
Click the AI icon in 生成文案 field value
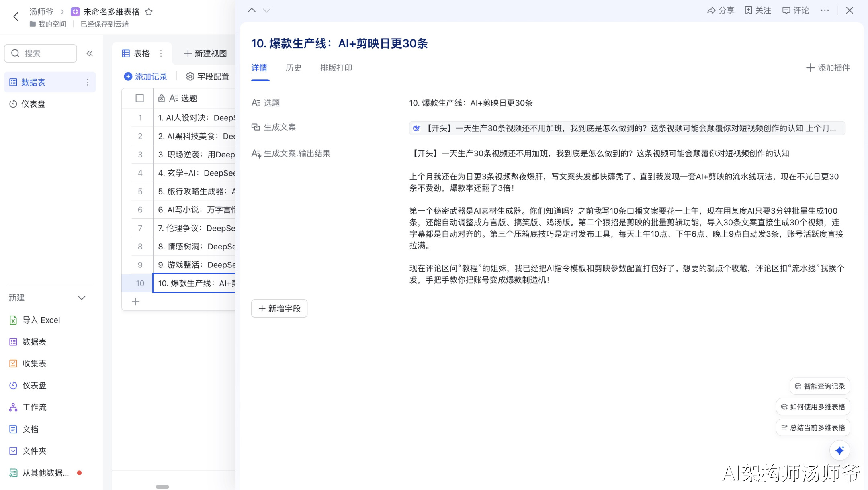point(417,128)
